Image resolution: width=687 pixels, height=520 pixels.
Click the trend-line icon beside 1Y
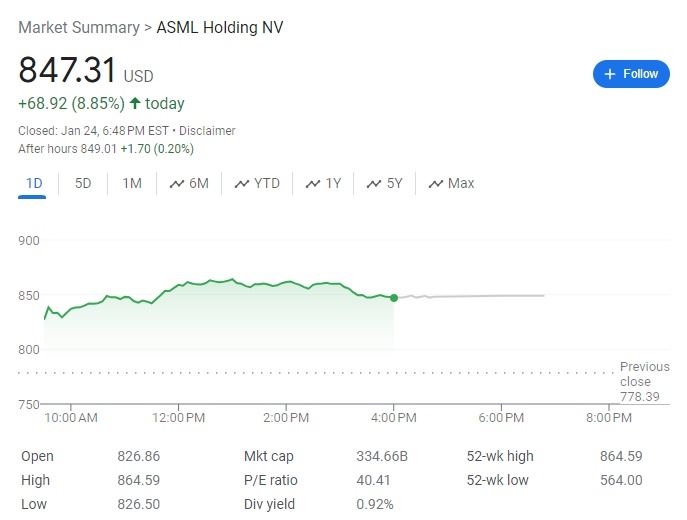[x=313, y=183]
